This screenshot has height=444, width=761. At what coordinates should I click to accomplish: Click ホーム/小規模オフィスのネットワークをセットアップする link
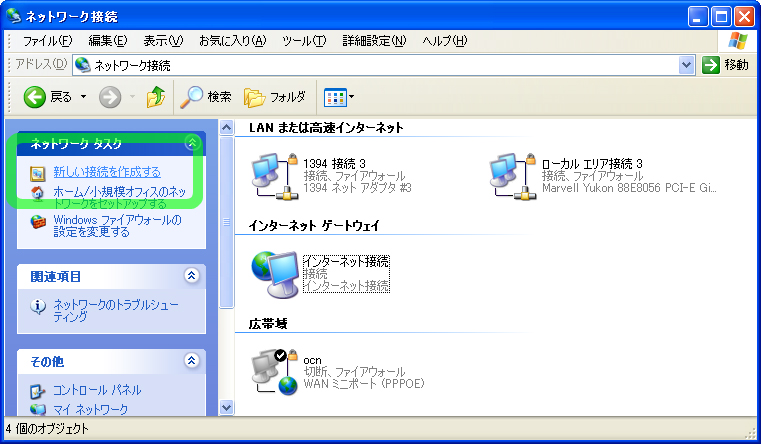[x=119, y=197]
